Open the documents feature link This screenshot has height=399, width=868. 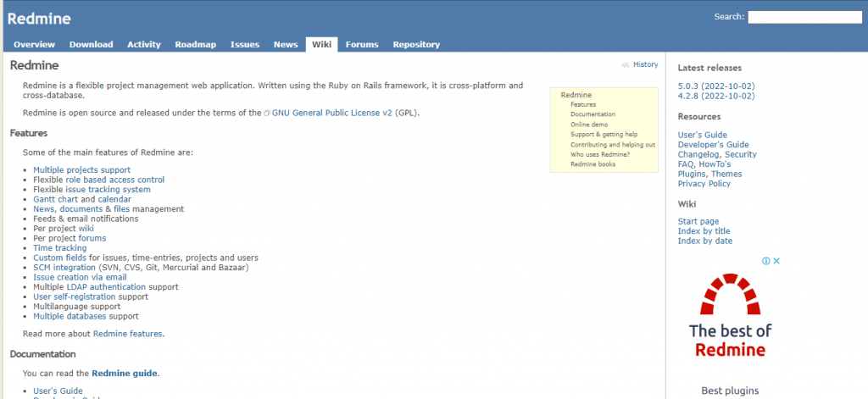81,209
